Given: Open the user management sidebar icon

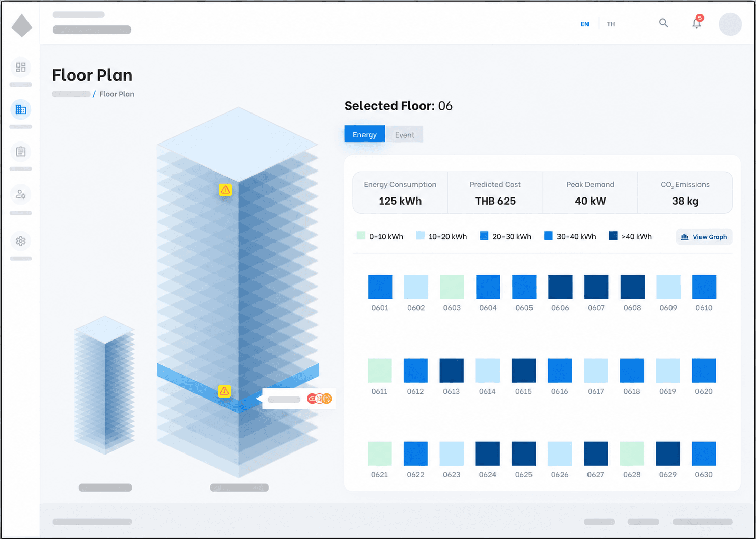Looking at the screenshot, I should [x=21, y=194].
